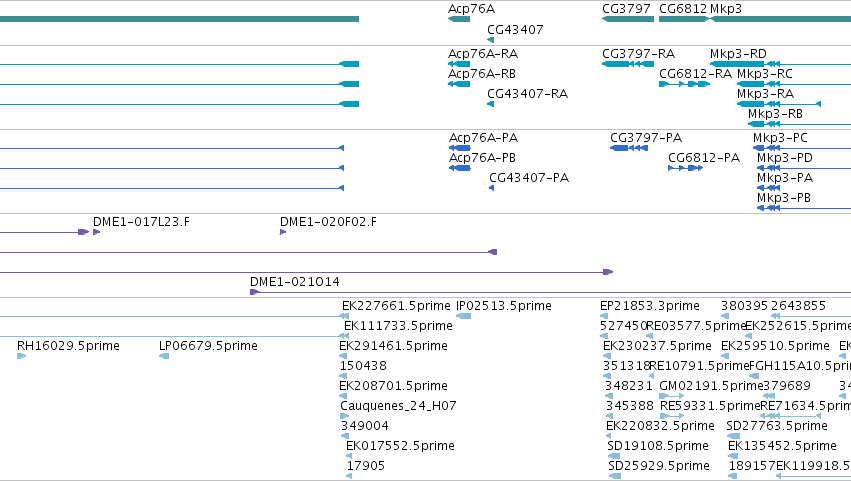Click the SD19108.5prime EST label

pyautogui.click(x=658, y=446)
